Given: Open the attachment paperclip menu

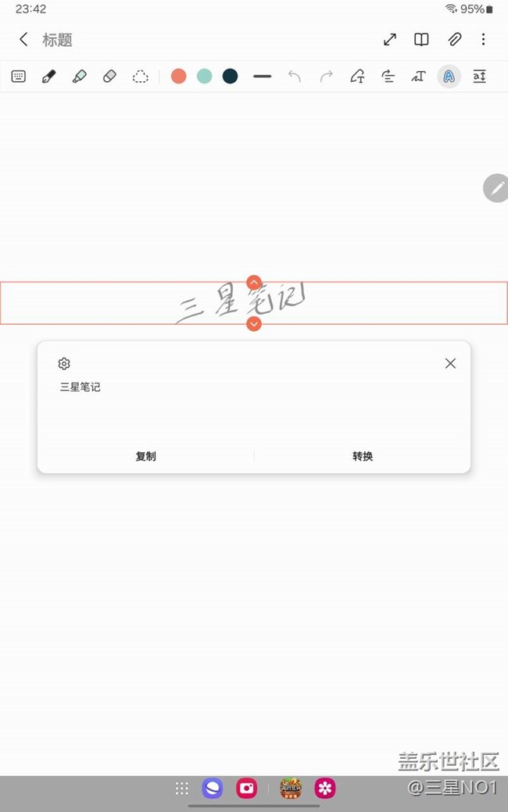Looking at the screenshot, I should pyautogui.click(x=454, y=40).
